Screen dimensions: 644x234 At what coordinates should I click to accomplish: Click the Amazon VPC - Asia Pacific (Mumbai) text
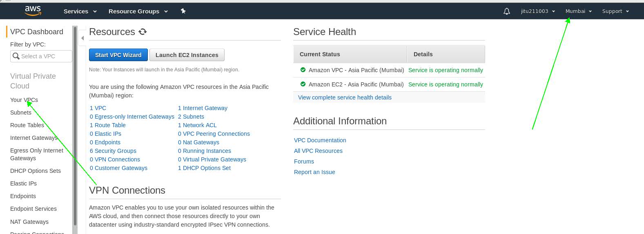tap(356, 70)
